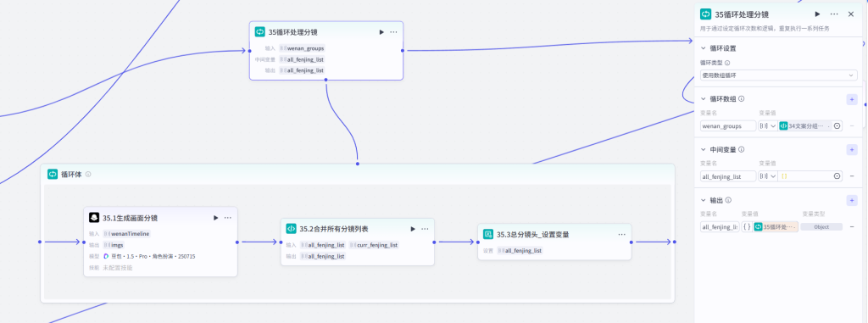Click the loop icon of canvas 35循环处理分镜 node
This screenshot has width=868, height=323.
coord(259,32)
